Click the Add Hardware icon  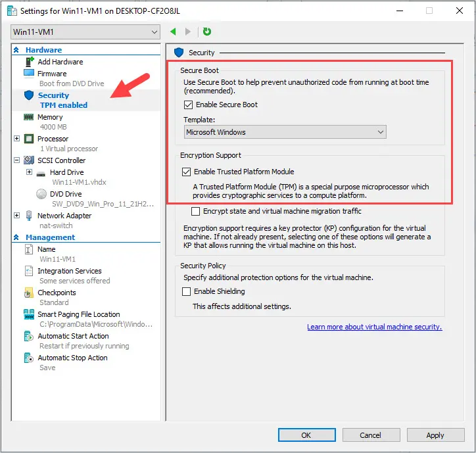coord(29,62)
